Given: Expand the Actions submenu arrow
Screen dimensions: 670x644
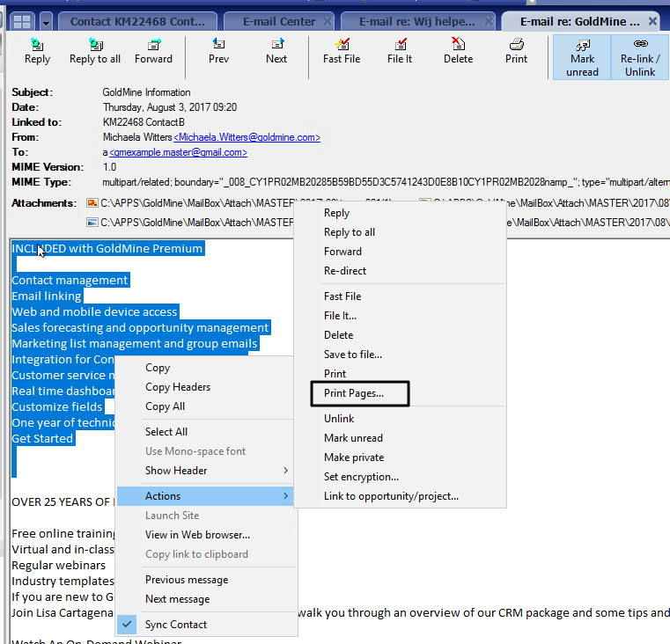Looking at the screenshot, I should click(x=285, y=496).
